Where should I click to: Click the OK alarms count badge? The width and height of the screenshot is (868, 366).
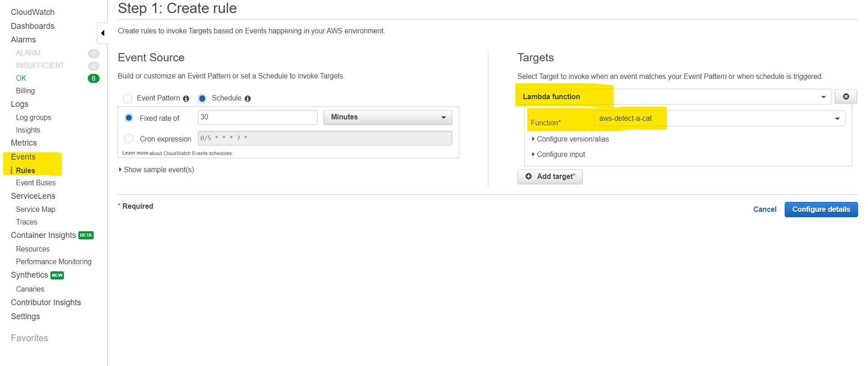pos(93,78)
